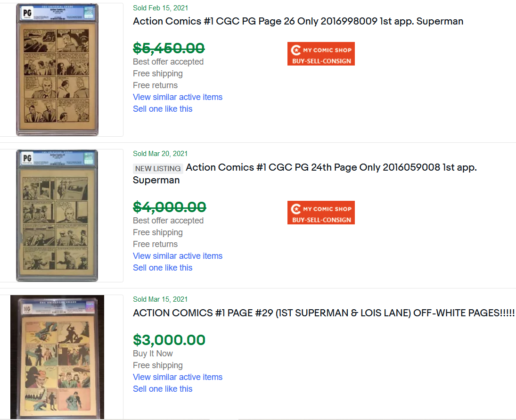Click the Sold Mar 15, 2021 label

(160, 299)
